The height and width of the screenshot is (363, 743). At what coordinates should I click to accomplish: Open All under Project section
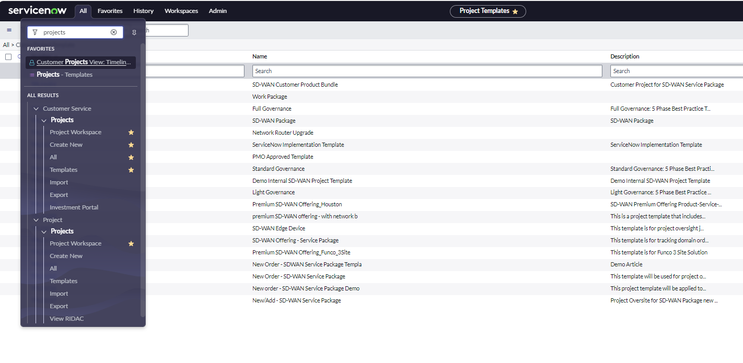click(x=53, y=268)
